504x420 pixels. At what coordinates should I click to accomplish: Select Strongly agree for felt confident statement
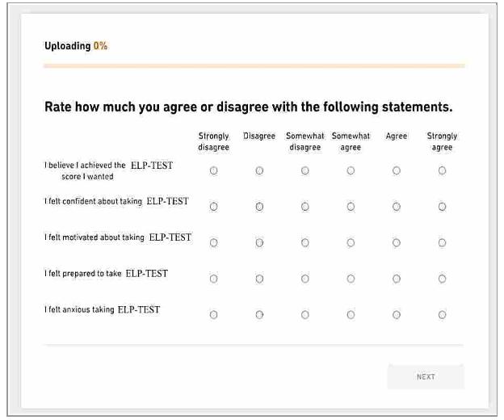click(x=442, y=207)
